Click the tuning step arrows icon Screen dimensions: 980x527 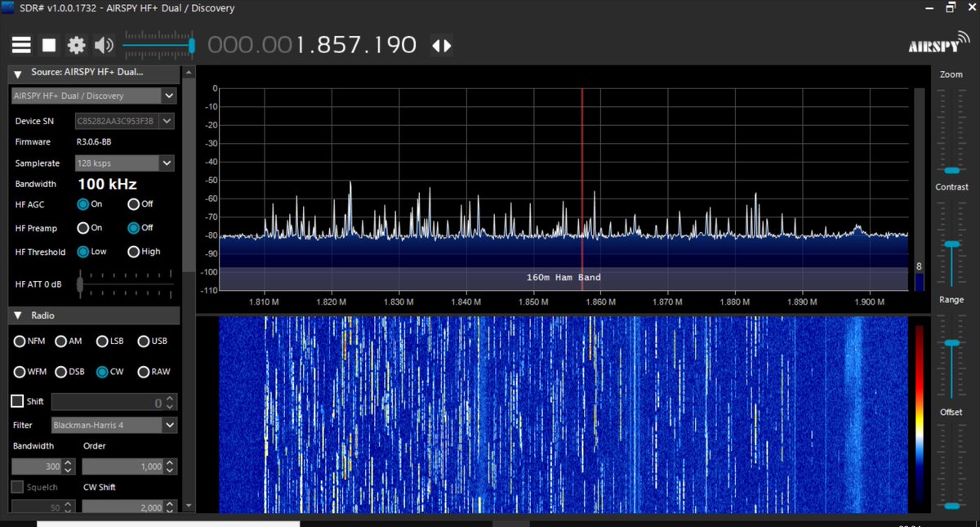[441, 46]
